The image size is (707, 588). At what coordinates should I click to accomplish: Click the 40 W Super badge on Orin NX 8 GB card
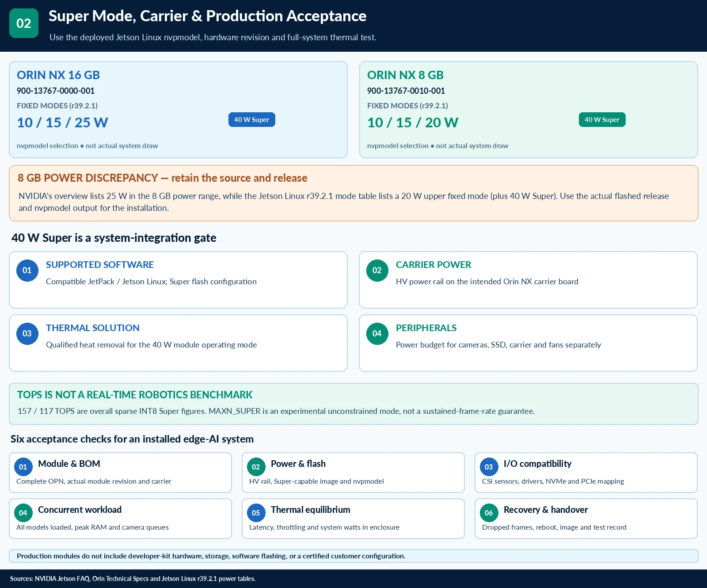602,120
